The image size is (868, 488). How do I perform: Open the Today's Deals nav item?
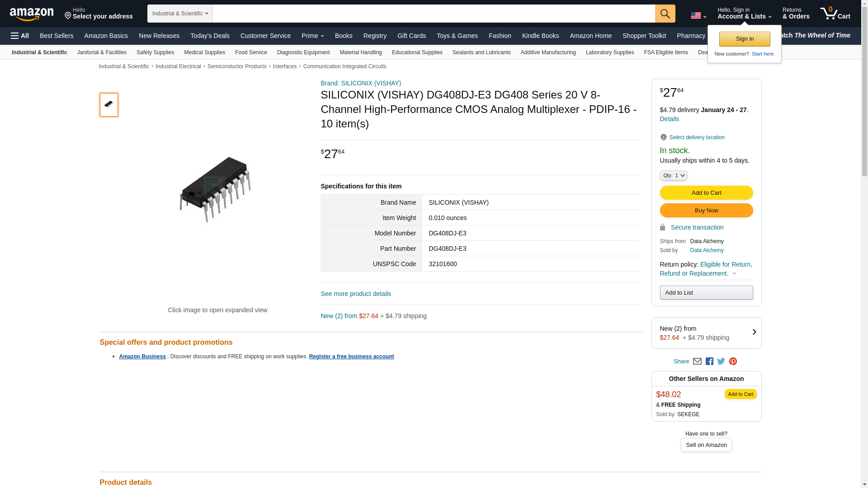(x=210, y=36)
